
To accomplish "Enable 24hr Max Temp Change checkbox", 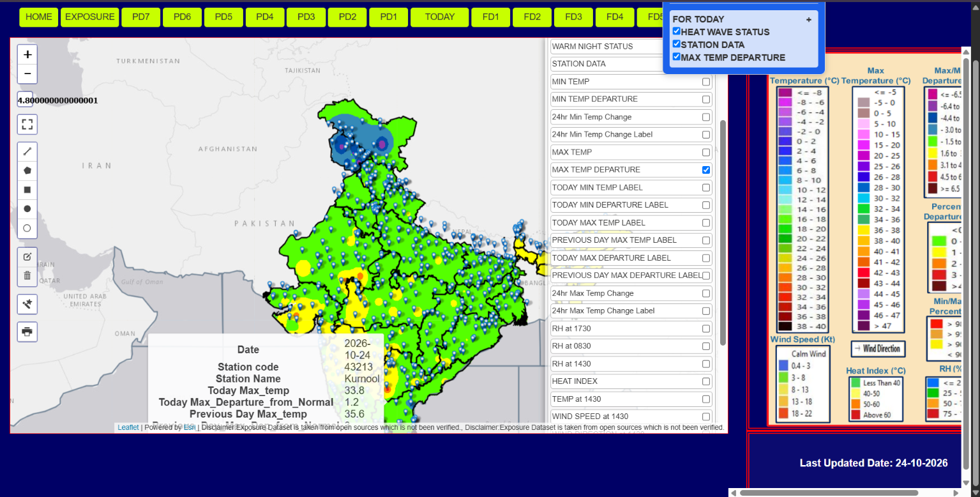I will click(x=706, y=293).
